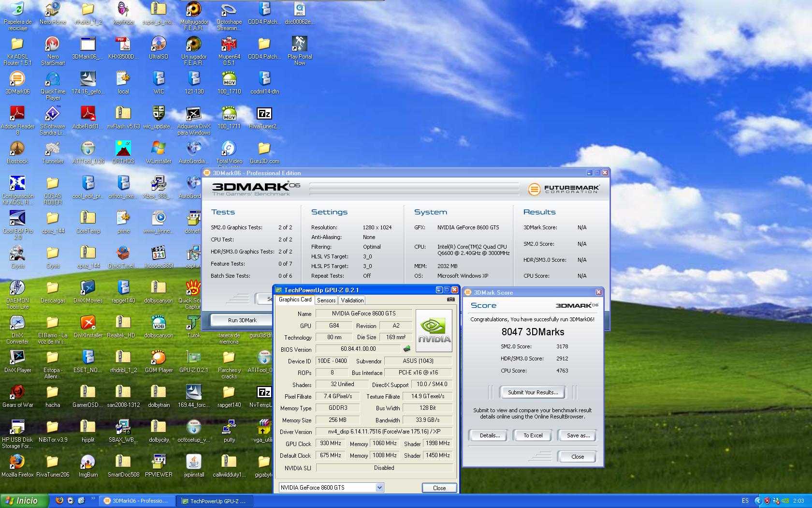
Task: Open Adobe Reader 8 desktop icon
Action: (x=17, y=120)
